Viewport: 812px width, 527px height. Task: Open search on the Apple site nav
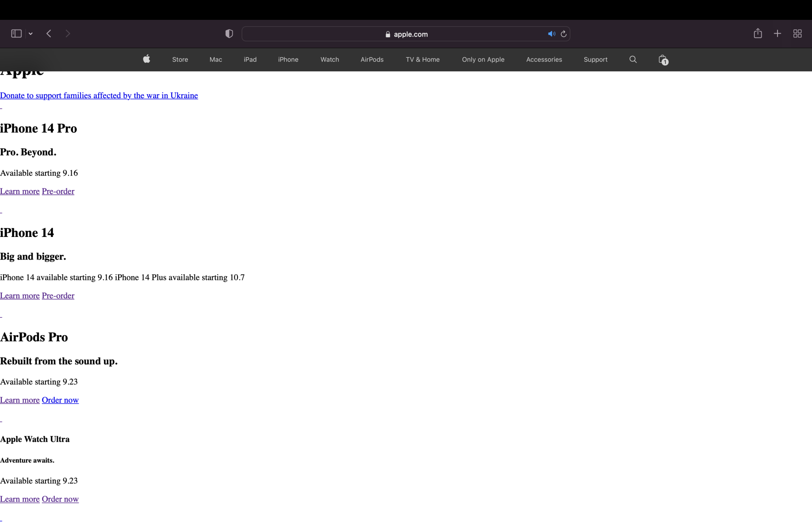coord(633,60)
